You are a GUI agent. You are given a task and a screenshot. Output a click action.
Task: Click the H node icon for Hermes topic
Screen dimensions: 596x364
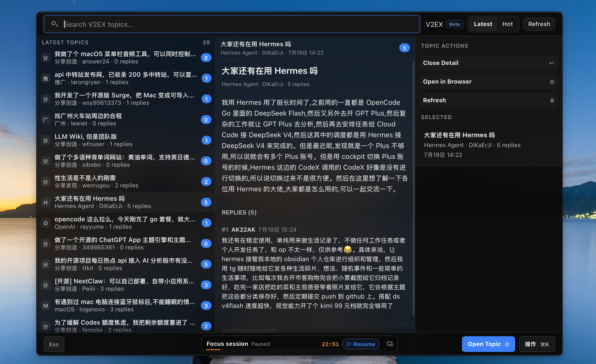tap(46, 202)
